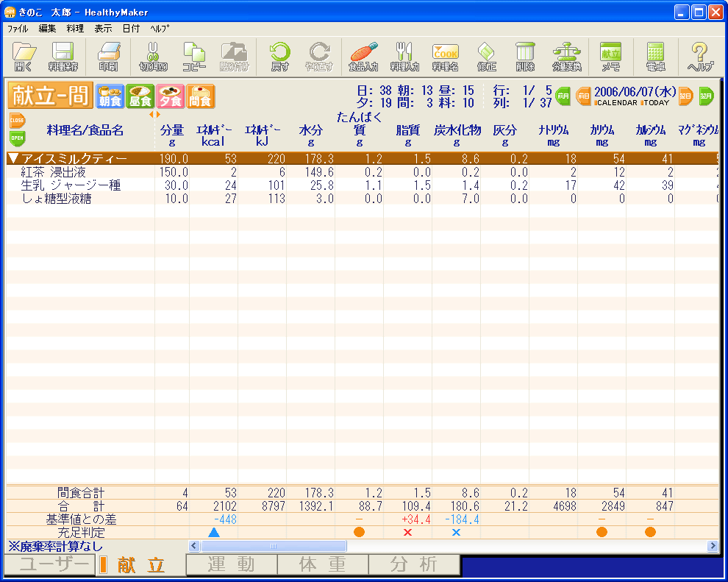The image size is (728, 582).
Task: Click the 2006/06/07(水) date text
Action: click(x=635, y=92)
